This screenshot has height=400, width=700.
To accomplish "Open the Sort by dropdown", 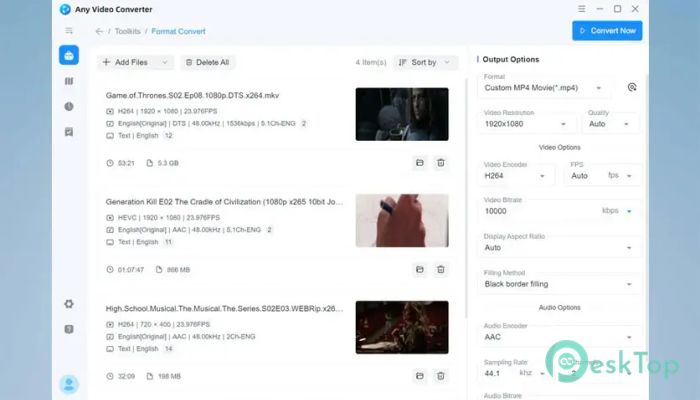I will 425,62.
